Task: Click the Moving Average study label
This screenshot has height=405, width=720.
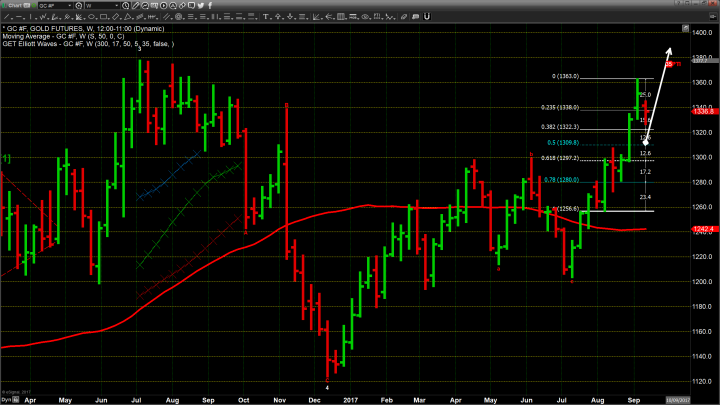Action: 63,36
